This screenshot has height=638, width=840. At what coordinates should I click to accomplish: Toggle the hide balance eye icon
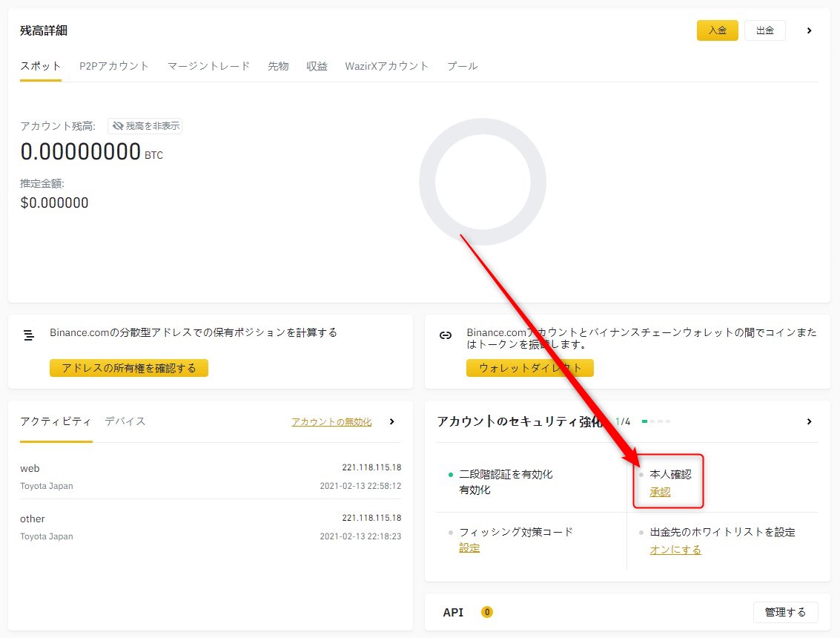118,126
